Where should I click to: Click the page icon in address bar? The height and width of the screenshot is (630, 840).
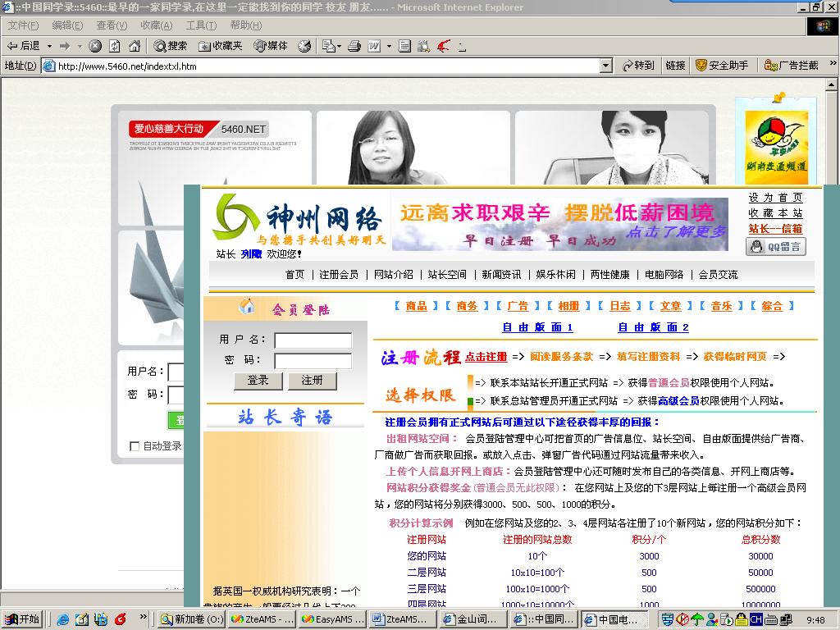pyautogui.click(x=48, y=66)
